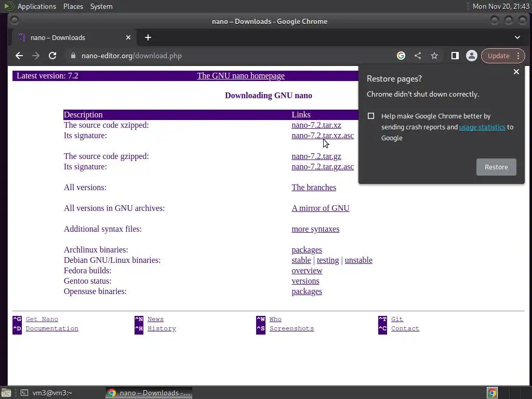532x399 pixels.
Task: Open the usage statistics link
Action: click(482, 127)
